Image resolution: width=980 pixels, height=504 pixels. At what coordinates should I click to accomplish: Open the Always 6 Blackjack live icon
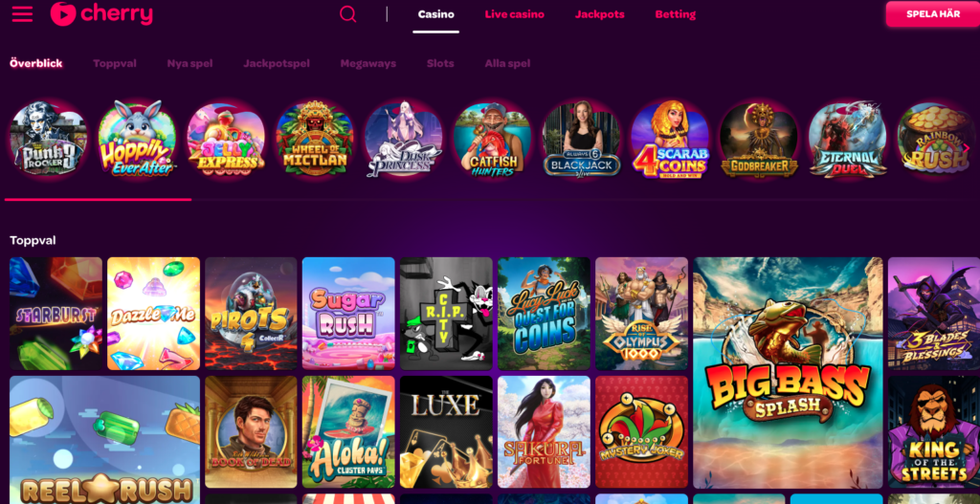tap(581, 140)
